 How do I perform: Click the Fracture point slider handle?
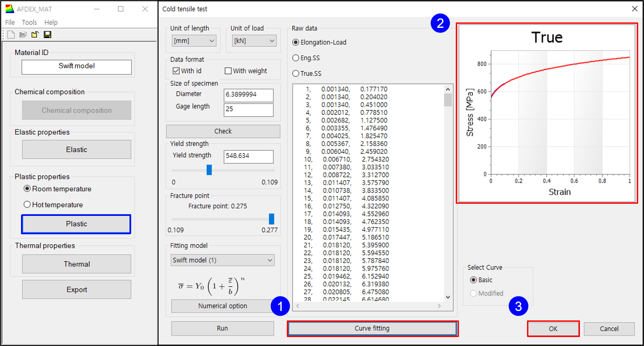pos(272,219)
